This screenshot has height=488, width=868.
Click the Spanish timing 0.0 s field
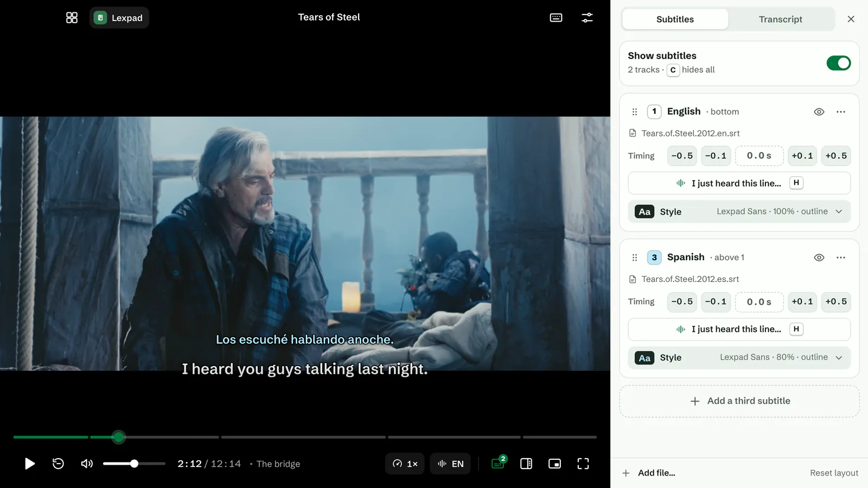[x=759, y=301]
